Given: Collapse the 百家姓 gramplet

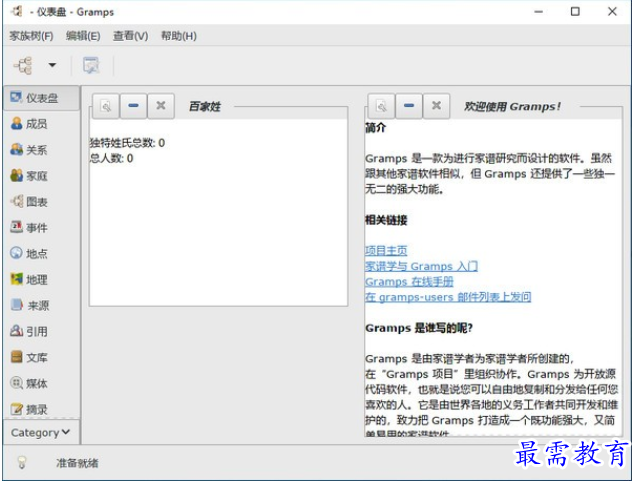Looking at the screenshot, I should [133, 106].
